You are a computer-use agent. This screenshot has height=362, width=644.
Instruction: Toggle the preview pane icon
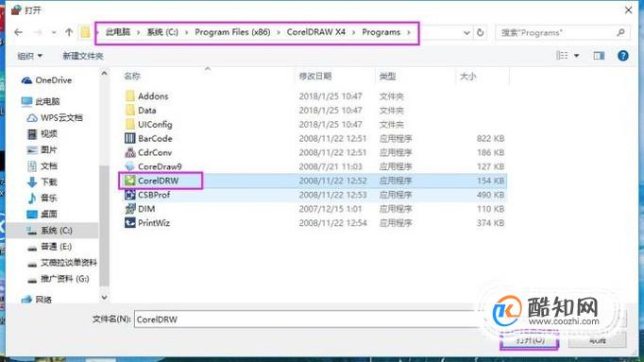pyautogui.click(x=599, y=56)
